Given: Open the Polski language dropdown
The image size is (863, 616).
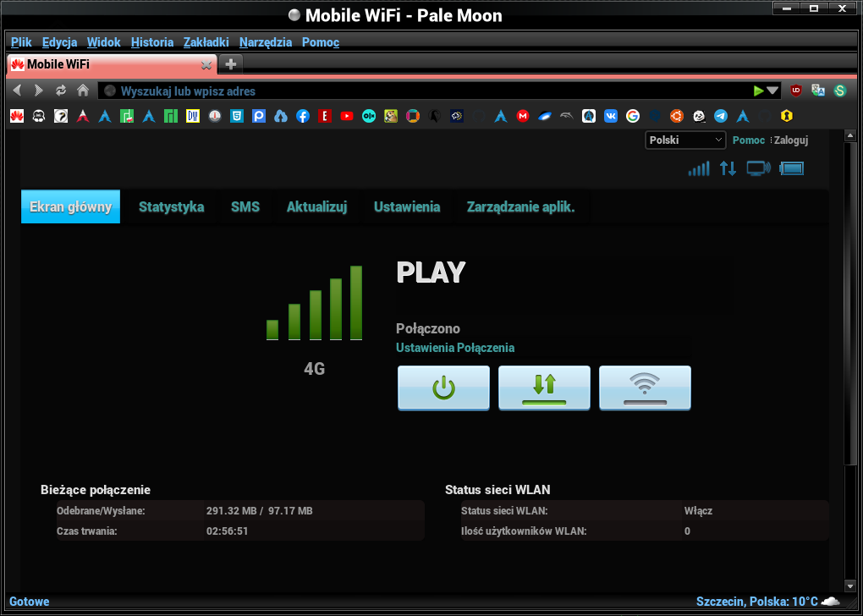Looking at the screenshot, I should point(685,140).
